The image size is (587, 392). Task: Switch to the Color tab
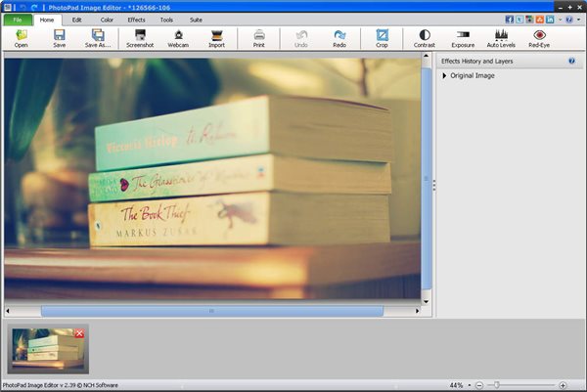coord(107,20)
